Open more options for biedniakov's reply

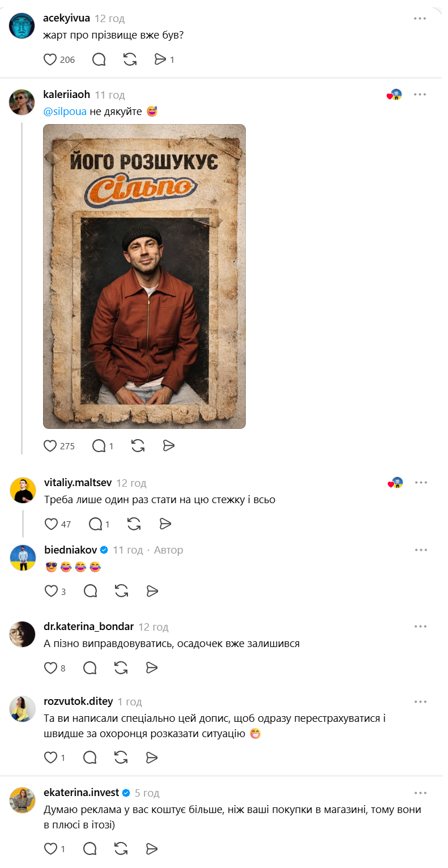[420, 550]
